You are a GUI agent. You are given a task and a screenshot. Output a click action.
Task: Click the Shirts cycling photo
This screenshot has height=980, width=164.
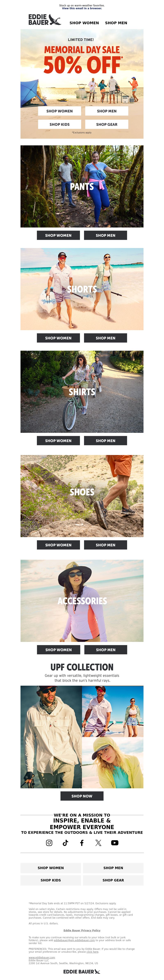tap(82, 392)
